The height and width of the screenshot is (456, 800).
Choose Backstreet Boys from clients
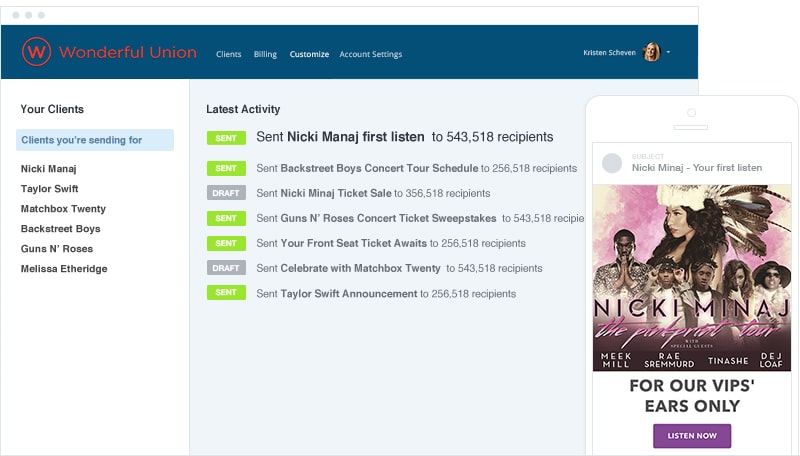click(60, 229)
